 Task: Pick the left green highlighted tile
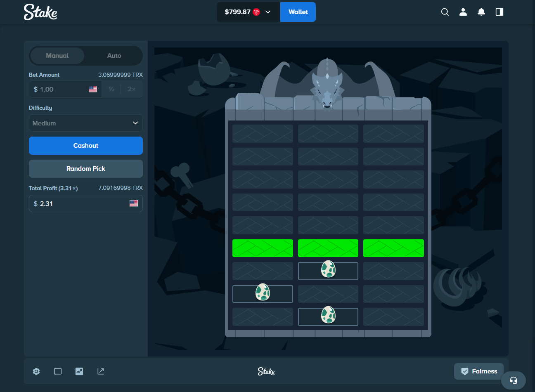point(263,248)
